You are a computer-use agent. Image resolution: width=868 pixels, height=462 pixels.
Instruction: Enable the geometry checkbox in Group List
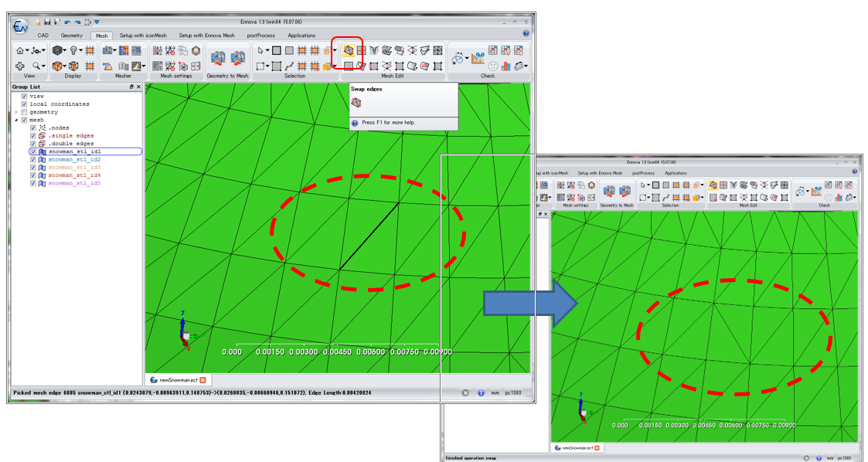(25, 112)
